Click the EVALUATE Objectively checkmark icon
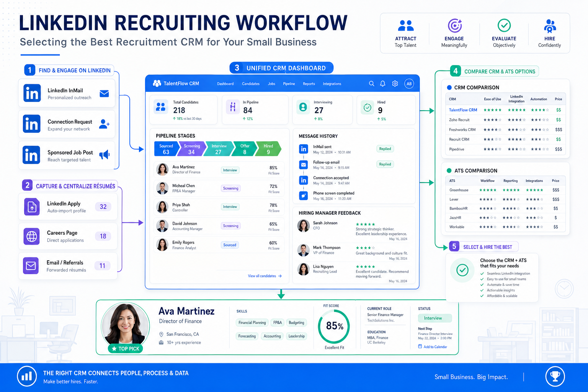The width and height of the screenshot is (588, 392). [x=504, y=26]
